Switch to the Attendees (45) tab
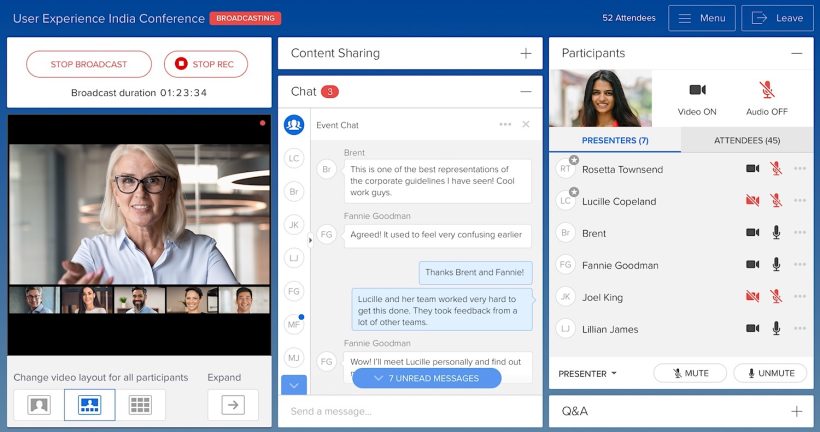This screenshot has width=820, height=432. pyautogui.click(x=747, y=140)
